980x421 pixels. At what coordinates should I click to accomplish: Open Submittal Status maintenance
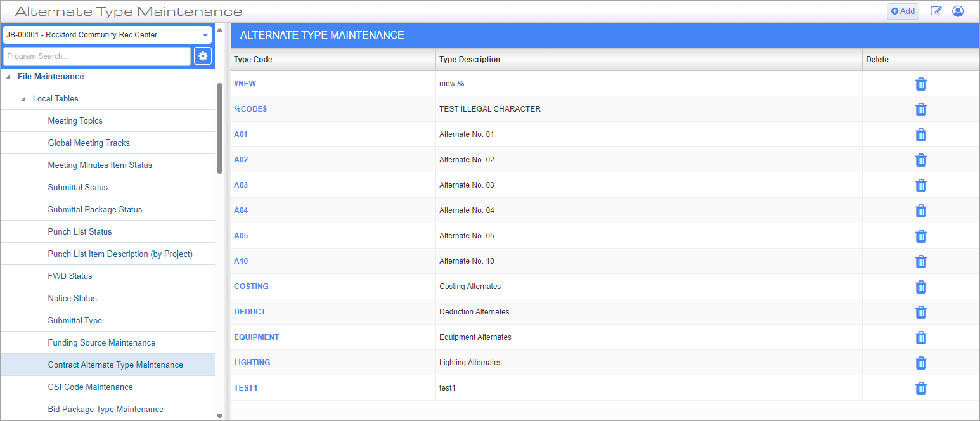77,187
